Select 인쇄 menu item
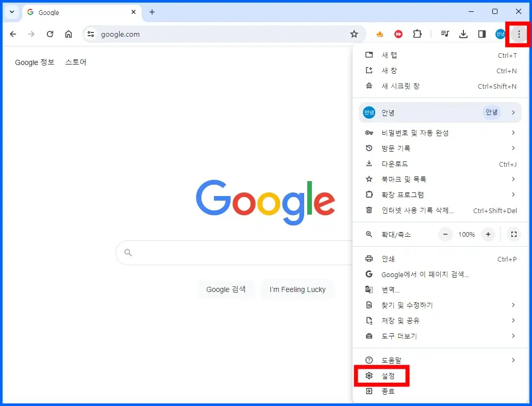This screenshot has height=406, width=532. (x=440, y=258)
